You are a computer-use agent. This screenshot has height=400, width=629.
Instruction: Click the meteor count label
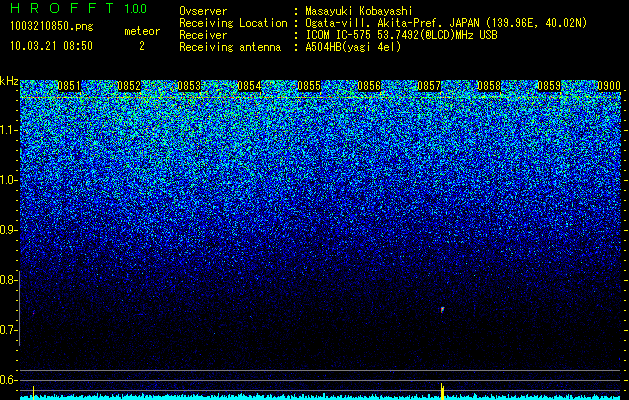142,31
